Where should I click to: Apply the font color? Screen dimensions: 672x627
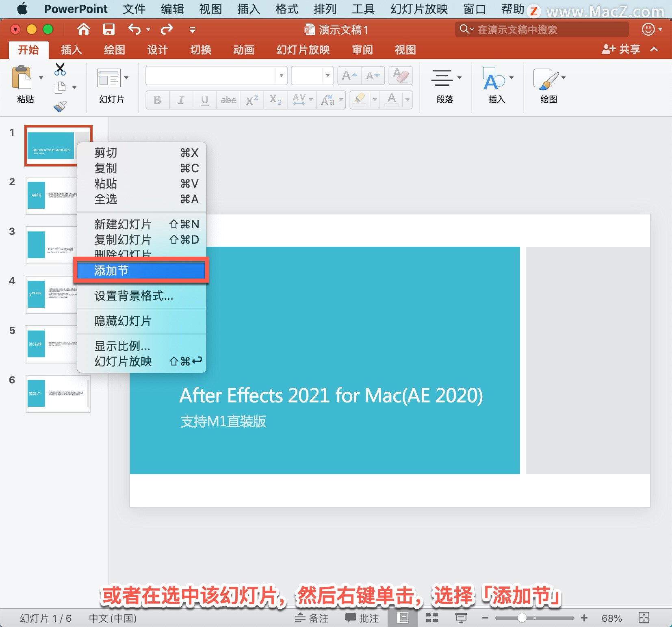pos(392,100)
